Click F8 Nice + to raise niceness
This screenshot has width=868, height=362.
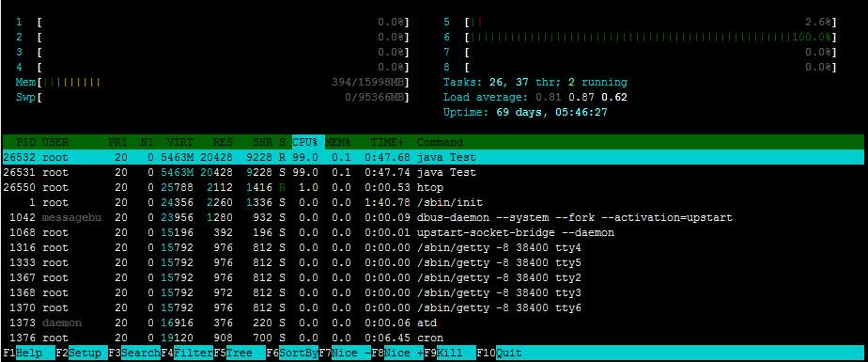(x=397, y=354)
